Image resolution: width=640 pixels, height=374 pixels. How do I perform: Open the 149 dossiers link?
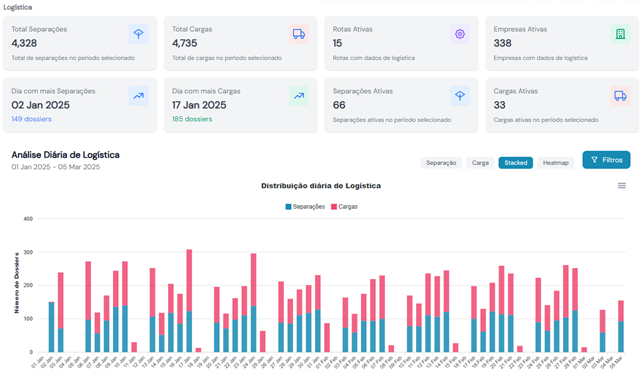[x=31, y=119]
